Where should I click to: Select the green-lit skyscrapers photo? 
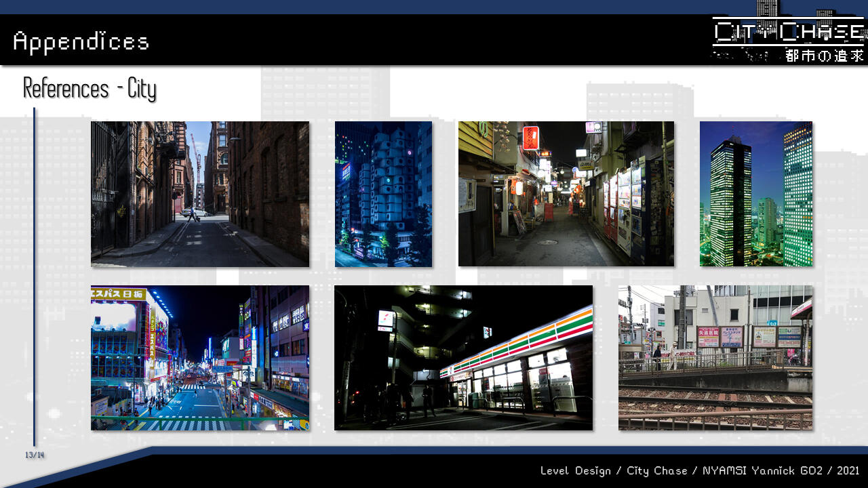click(x=755, y=194)
